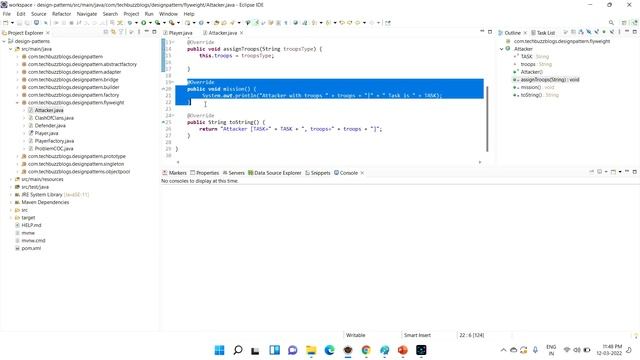Click Collapse All in Project Explorer
This screenshot has width=640, height=360.
pyautogui.click(x=106, y=32)
